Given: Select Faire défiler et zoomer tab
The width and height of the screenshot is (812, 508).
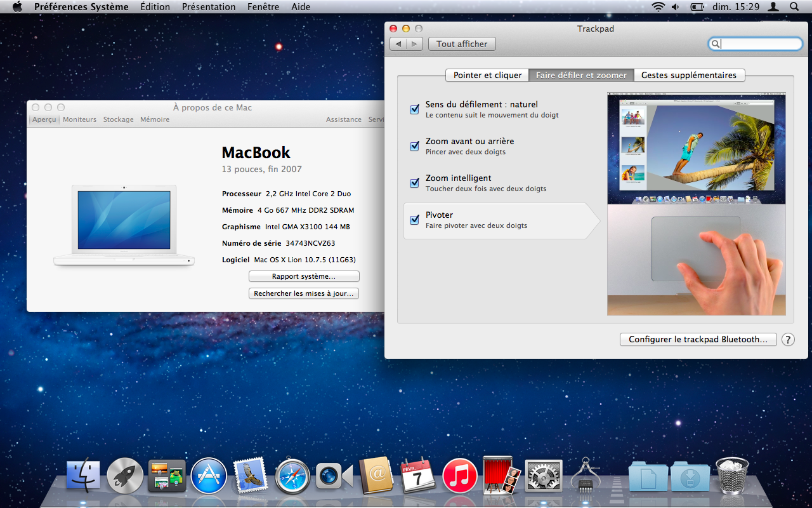Looking at the screenshot, I should 581,75.
